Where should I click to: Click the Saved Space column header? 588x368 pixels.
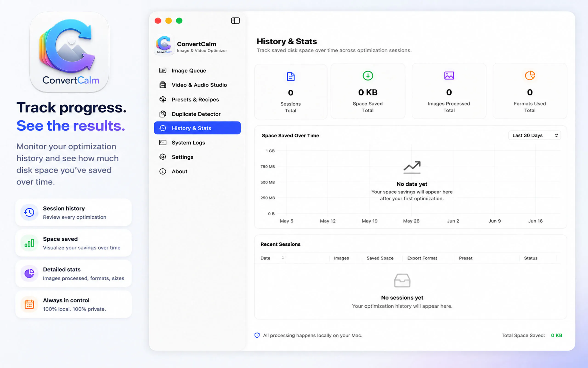[380, 258]
